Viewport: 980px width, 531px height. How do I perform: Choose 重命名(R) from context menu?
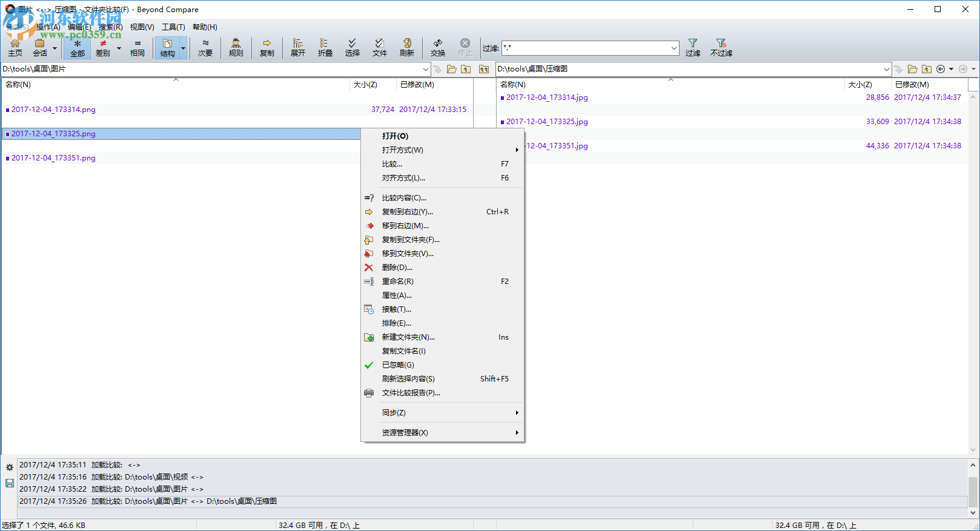click(x=442, y=282)
